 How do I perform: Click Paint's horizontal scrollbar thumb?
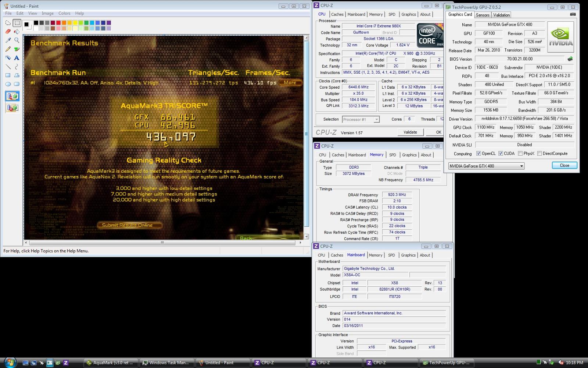point(162,243)
